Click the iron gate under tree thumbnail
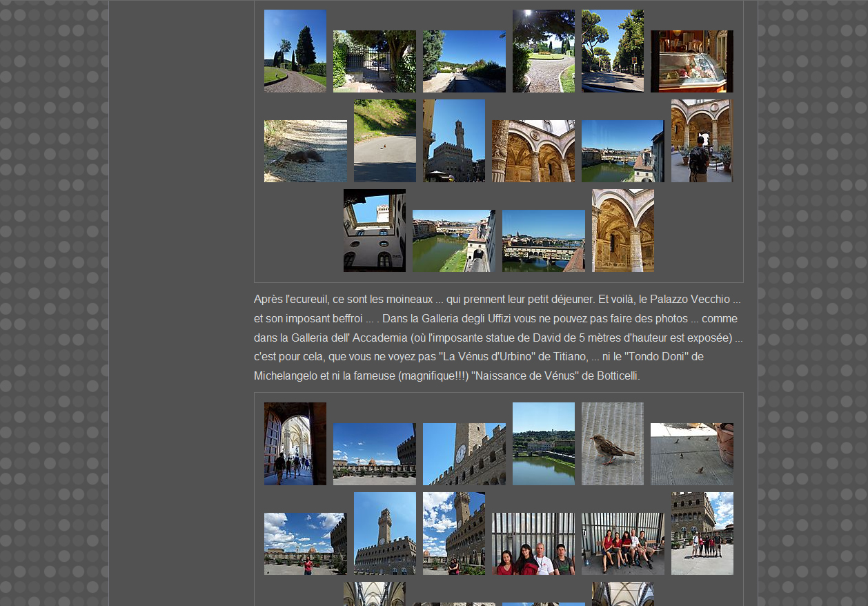868x606 pixels. click(x=374, y=61)
